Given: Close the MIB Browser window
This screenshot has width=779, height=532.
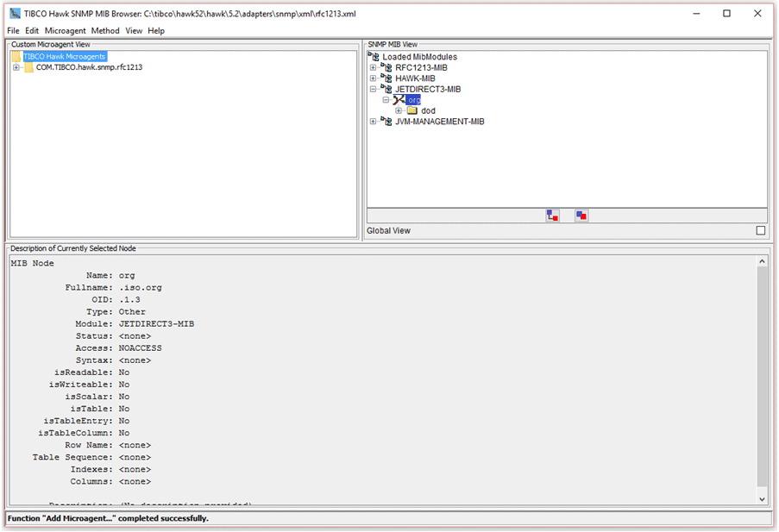Looking at the screenshot, I should click(x=757, y=14).
